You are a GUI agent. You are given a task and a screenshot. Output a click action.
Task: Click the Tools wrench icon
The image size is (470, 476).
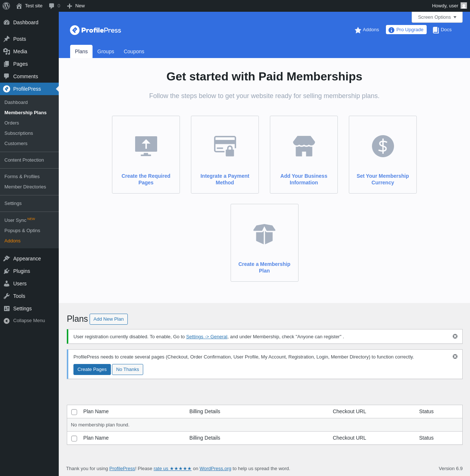(x=7, y=296)
